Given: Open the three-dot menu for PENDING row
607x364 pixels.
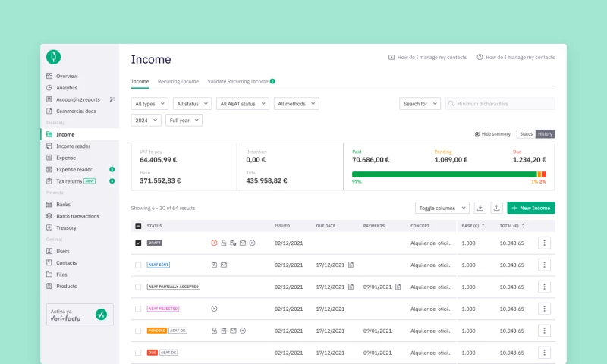Looking at the screenshot, I should pos(544,331).
